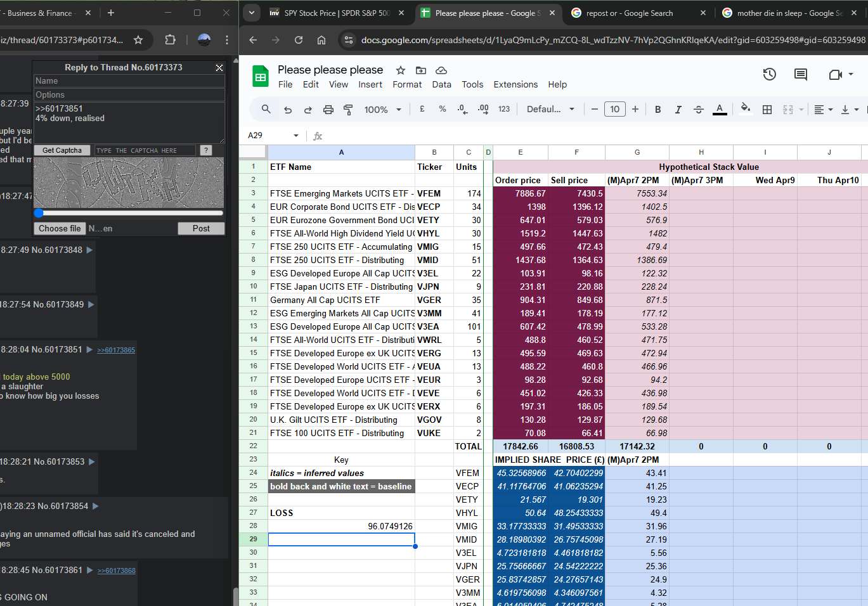Open the borders tool
The image size is (868, 606).
(767, 110)
